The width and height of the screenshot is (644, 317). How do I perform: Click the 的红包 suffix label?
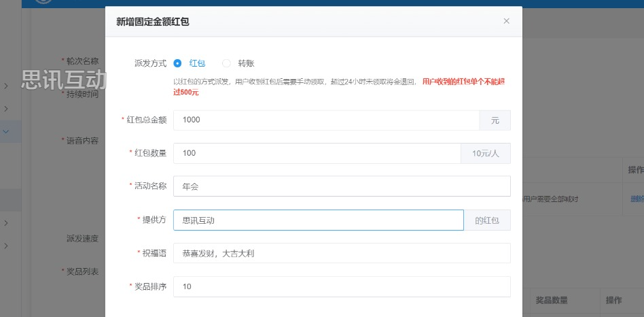(487, 220)
